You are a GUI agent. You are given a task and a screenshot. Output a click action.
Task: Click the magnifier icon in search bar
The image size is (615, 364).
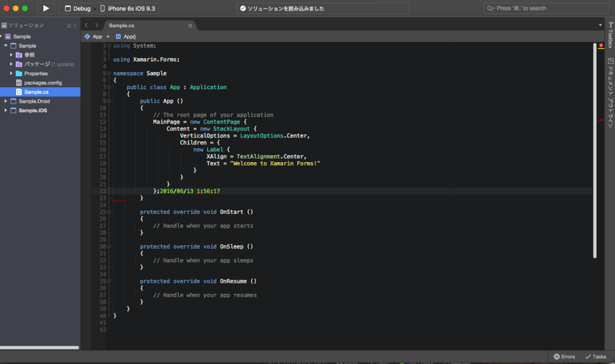click(x=490, y=8)
